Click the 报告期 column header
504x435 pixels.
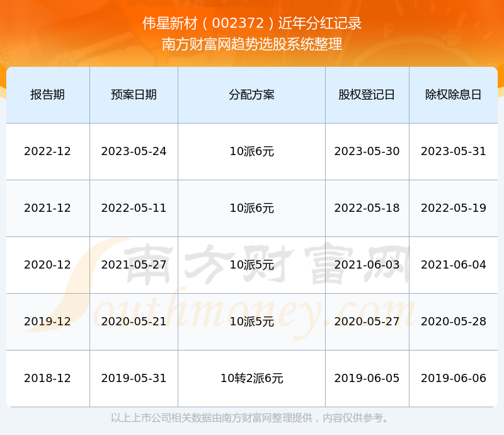point(48,95)
